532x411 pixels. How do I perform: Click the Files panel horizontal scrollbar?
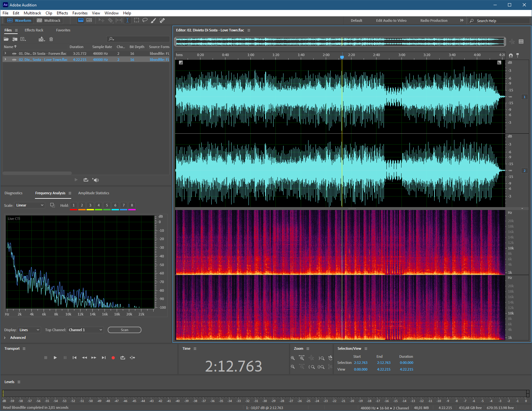point(37,173)
